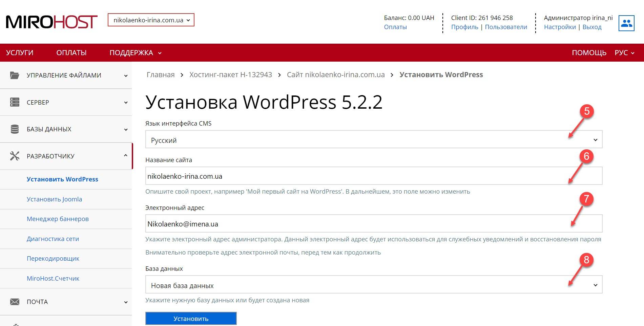Open the users profile icon button
644x326 pixels.
(x=626, y=23)
